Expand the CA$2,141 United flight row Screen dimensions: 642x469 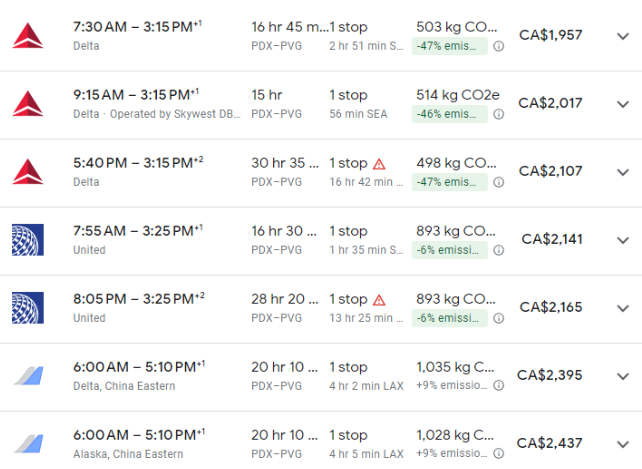[623, 240]
